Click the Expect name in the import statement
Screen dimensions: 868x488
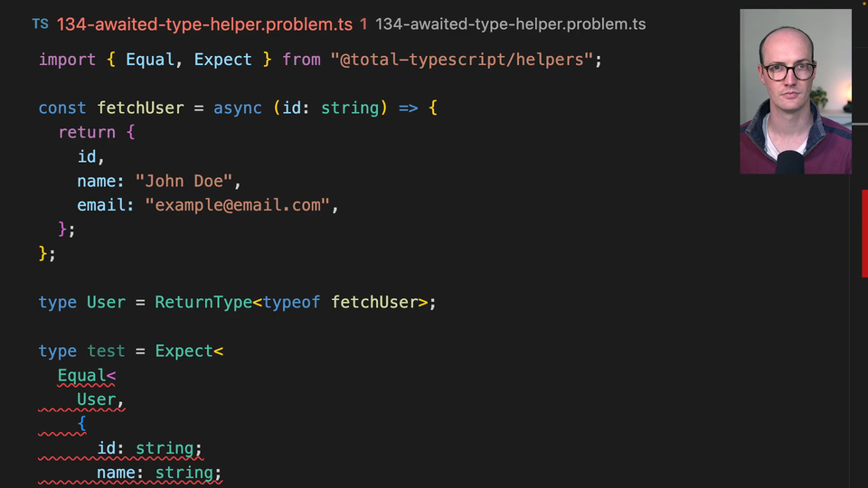pos(222,60)
